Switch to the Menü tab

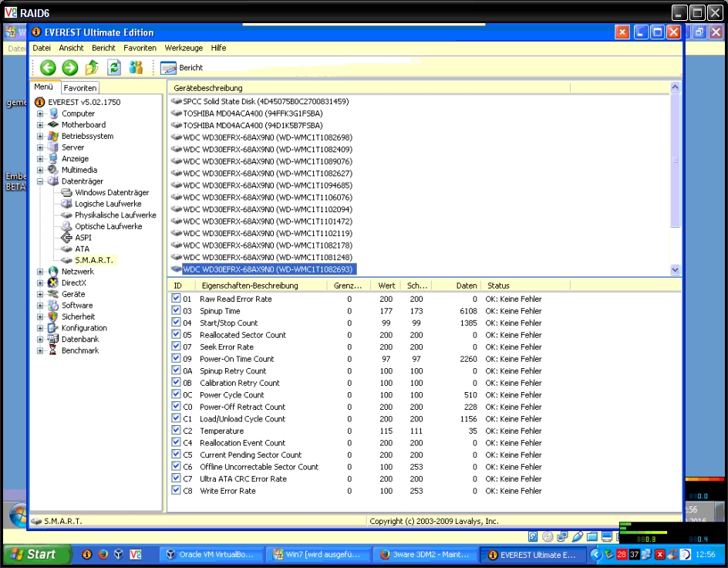[x=44, y=87]
